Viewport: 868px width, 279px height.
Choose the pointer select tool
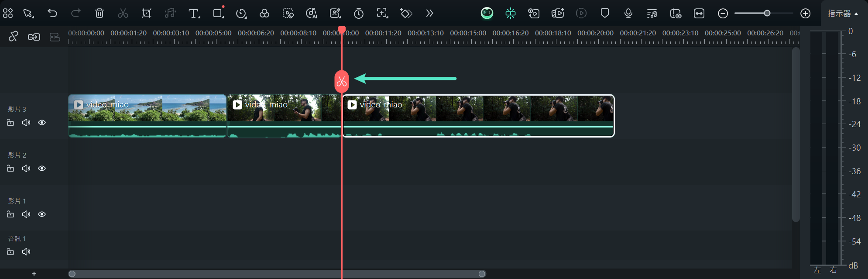pos(29,13)
